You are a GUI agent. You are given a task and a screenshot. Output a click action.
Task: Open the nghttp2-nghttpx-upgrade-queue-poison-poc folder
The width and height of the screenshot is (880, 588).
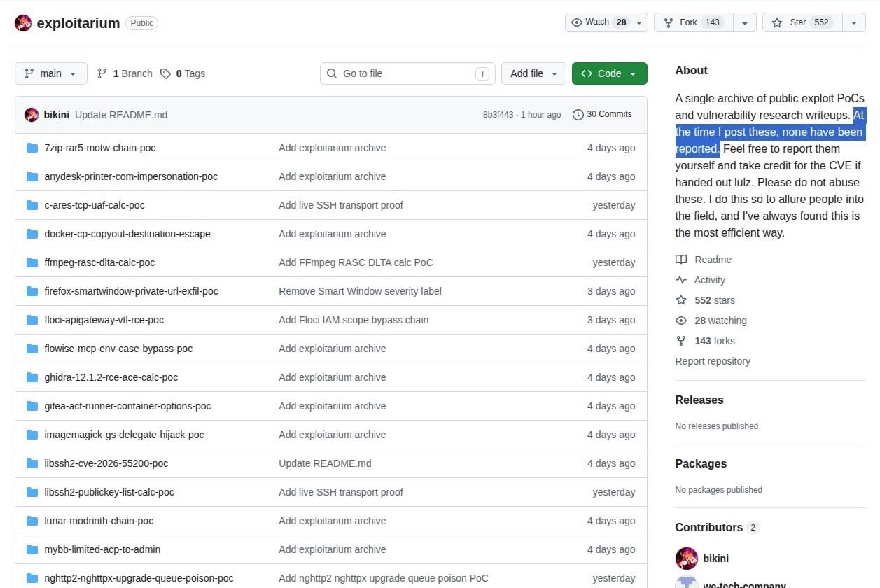139,578
